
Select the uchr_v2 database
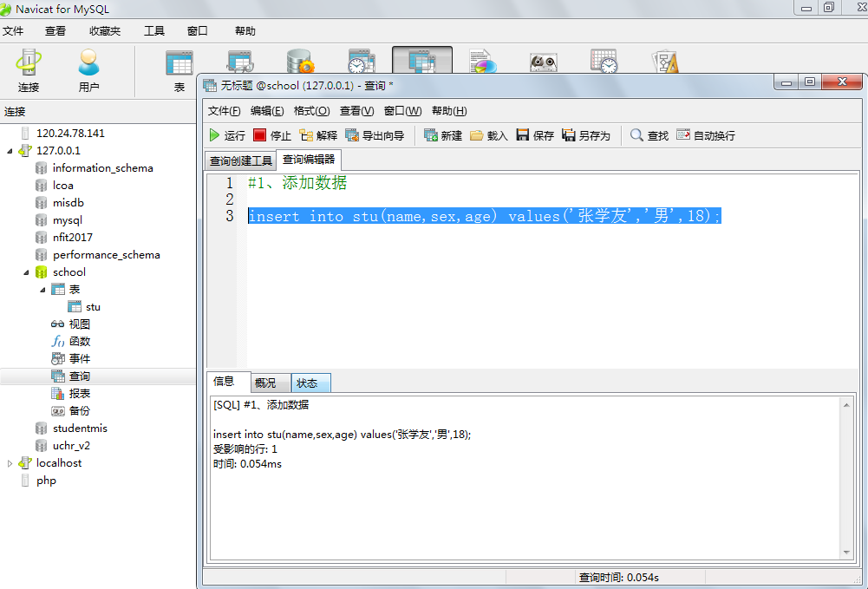coord(71,446)
